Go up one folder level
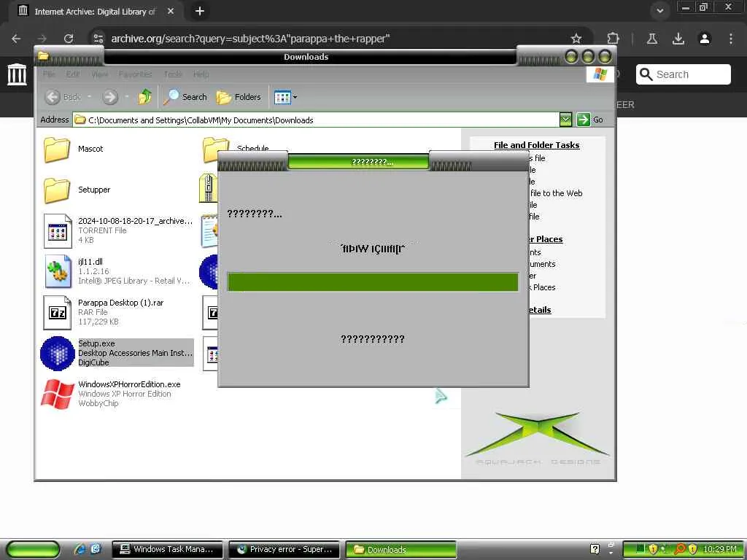The image size is (747, 560). [145, 97]
